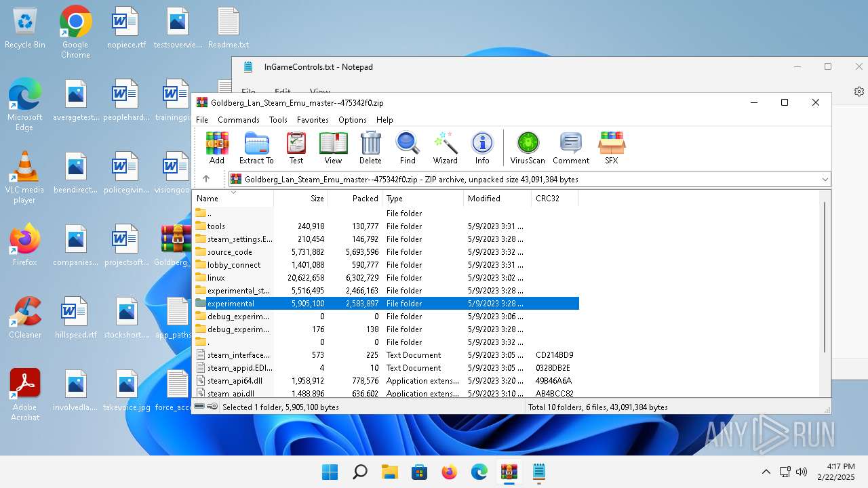The height and width of the screenshot is (488, 868).
Task: Open the Find magnifier tool
Action: [408, 148]
